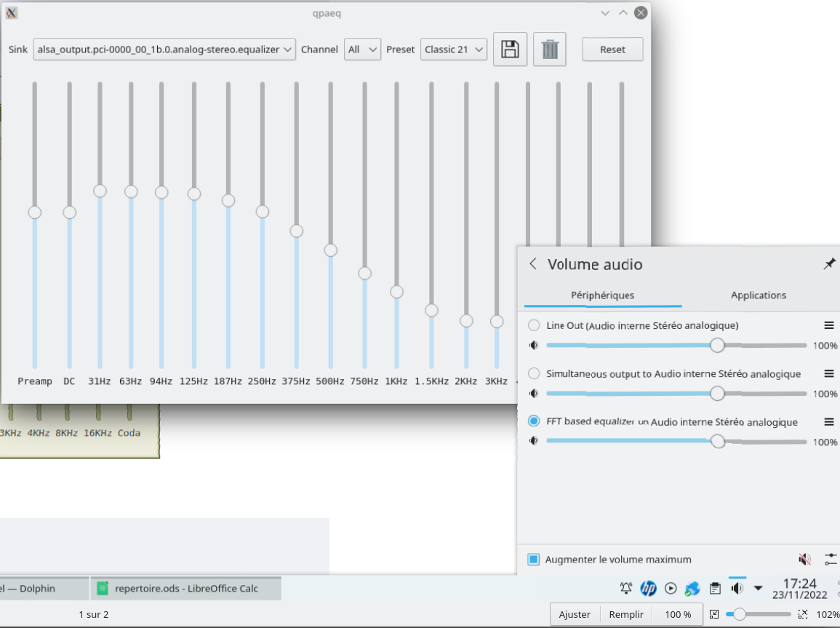Click zoom-in fullscreen icon in bottom bar
This screenshot has width=840, height=628.
pos(802,614)
